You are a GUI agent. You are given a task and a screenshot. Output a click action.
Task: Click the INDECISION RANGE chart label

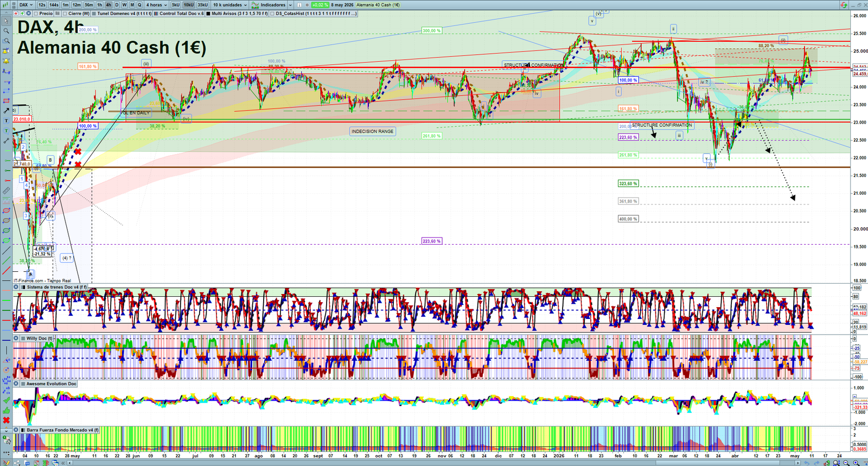pyautogui.click(x=372, y=131)
